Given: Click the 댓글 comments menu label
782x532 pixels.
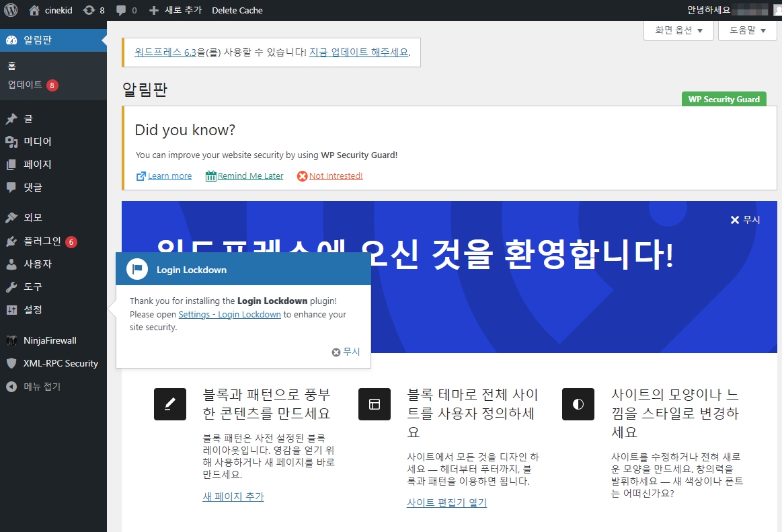Looking at the screenshot, I should pos(33,187).
